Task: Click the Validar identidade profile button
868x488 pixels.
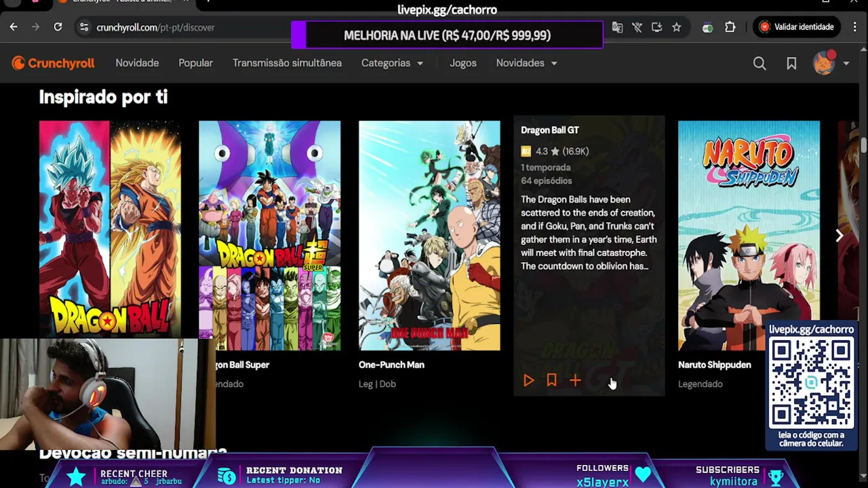Action: (797, 27)
